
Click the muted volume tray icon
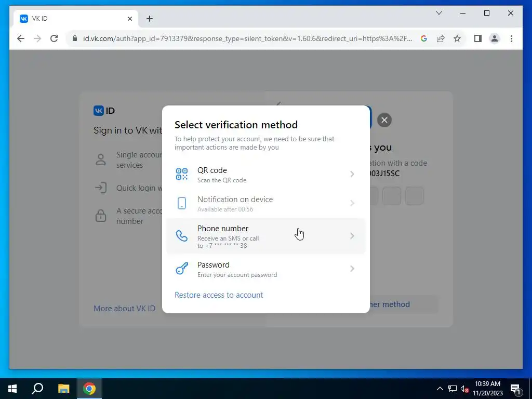464,389
